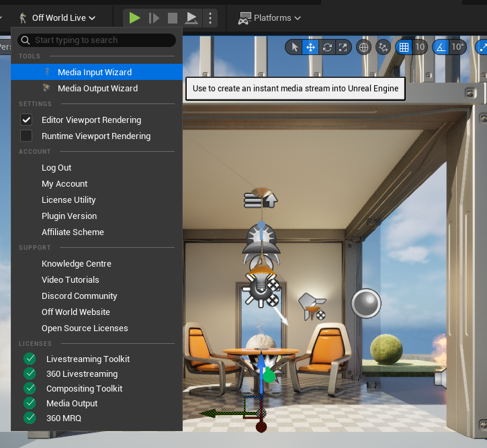Click the Eject from player button
This screenshot has width=487, height=448.
[x=191, y=18]
